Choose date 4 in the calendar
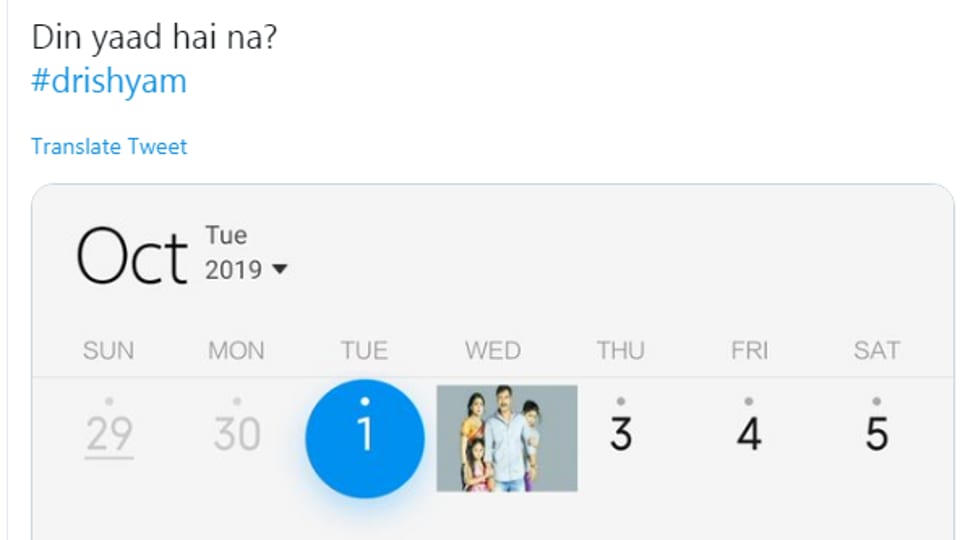 tap(749, 434)
